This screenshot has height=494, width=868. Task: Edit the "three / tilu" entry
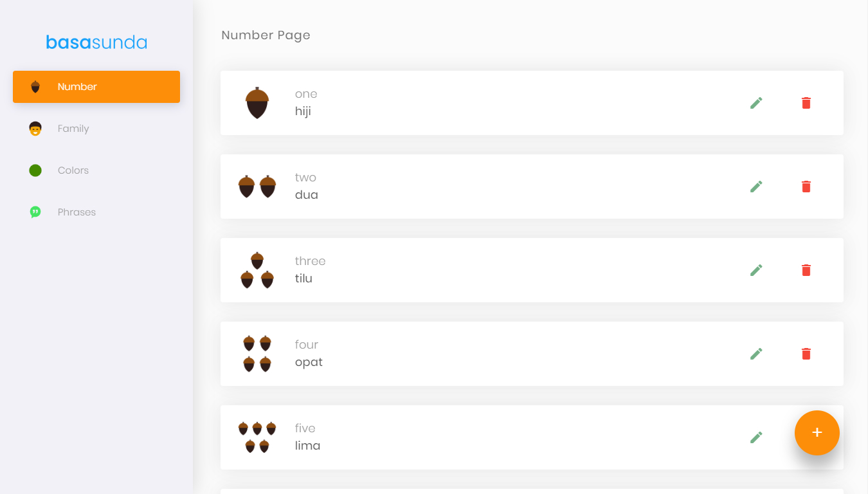tap(756, 270)
